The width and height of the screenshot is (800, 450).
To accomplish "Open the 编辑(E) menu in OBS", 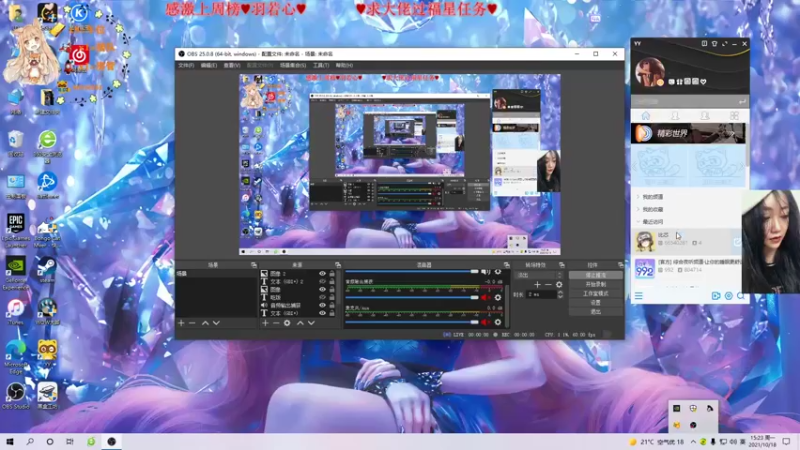I will [x=209, y=65].
